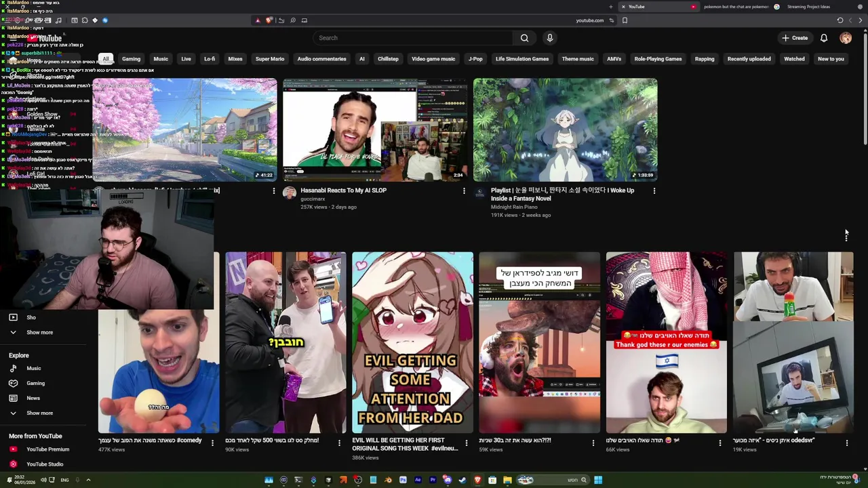The height and width of the screenshot is (488, 868).
Task: Open options for EVIL original song short
Action: coord(466,443)
